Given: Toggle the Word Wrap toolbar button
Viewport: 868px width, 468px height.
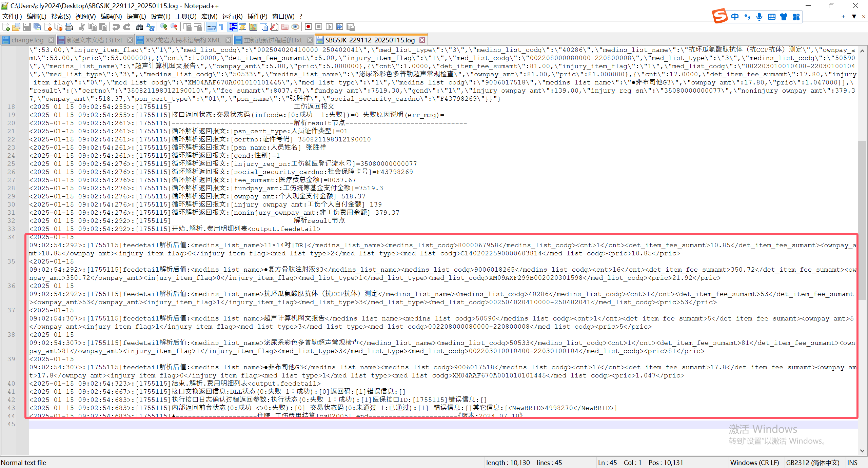Looking at the screenshot, I should pyautogui.click(x=211, y=27).
